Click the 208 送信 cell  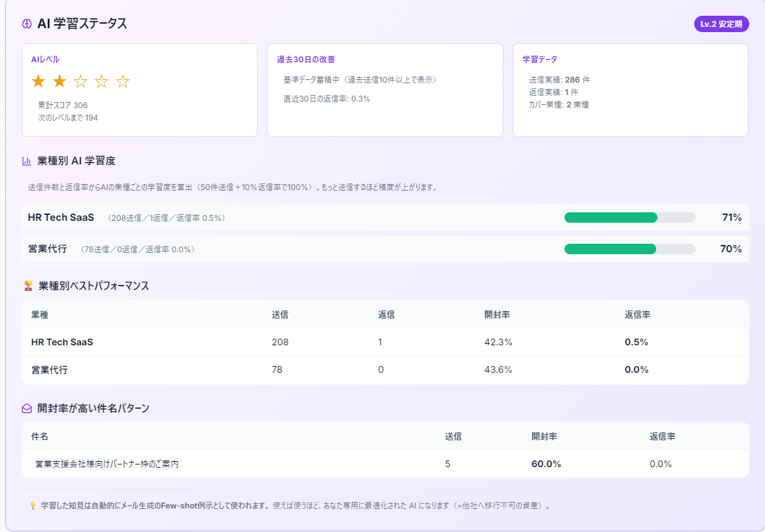pos(280,342)
